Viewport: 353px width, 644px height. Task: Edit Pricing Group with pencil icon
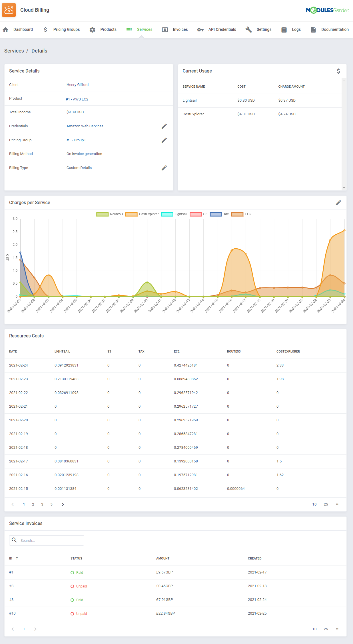[x=164, y=140]
